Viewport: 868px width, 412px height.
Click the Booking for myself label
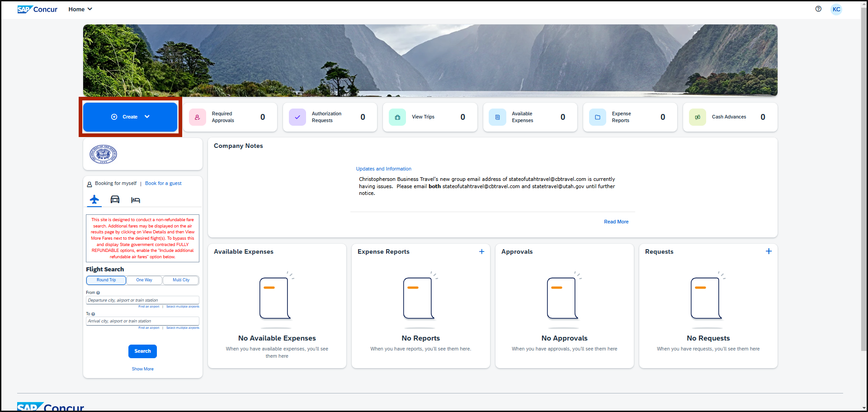[116, 183]
